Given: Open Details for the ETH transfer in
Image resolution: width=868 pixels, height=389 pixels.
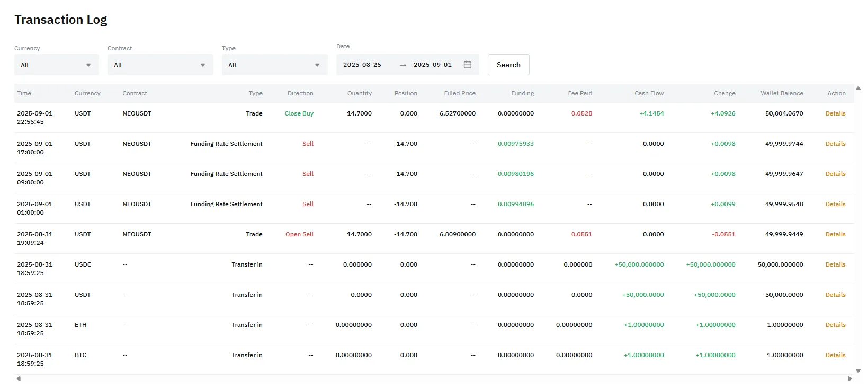Looking at the screenshot, I should tap(835, 325).
